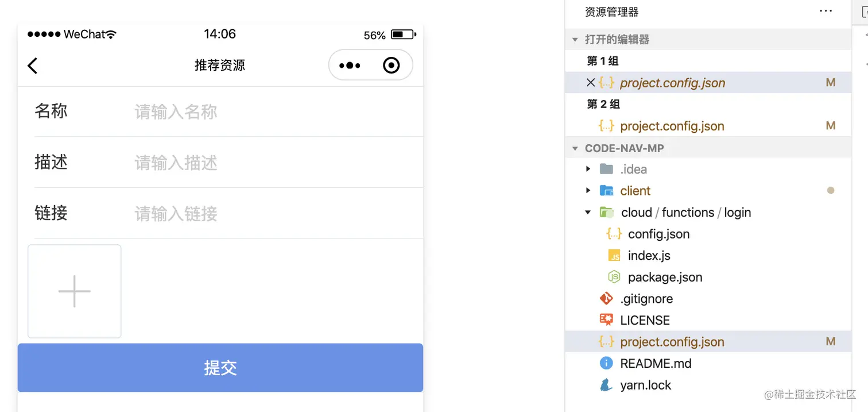Open index.js in the file tree
This screenshot has width=868, height=412.
[x=649, y=256]
